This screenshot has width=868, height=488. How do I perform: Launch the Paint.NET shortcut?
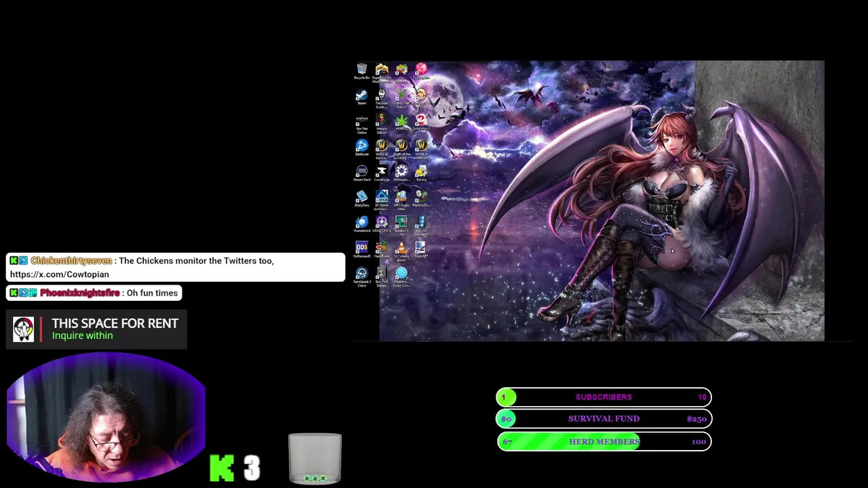421,249
